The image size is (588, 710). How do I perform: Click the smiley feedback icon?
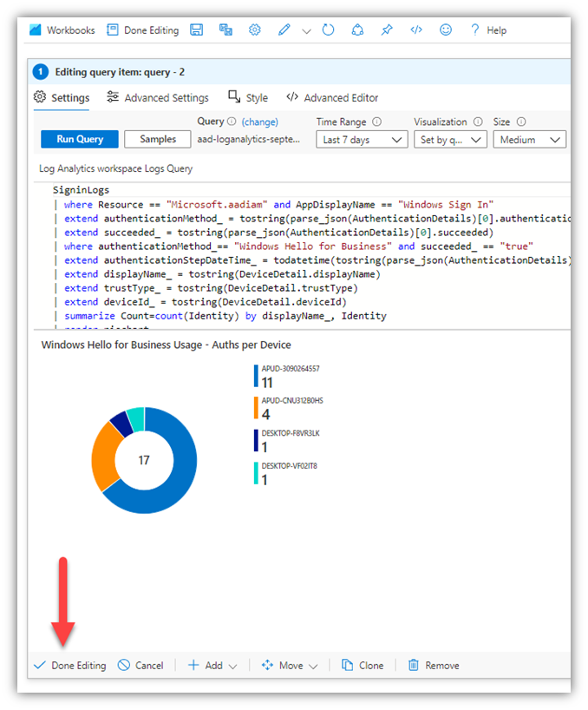point(446,30)
